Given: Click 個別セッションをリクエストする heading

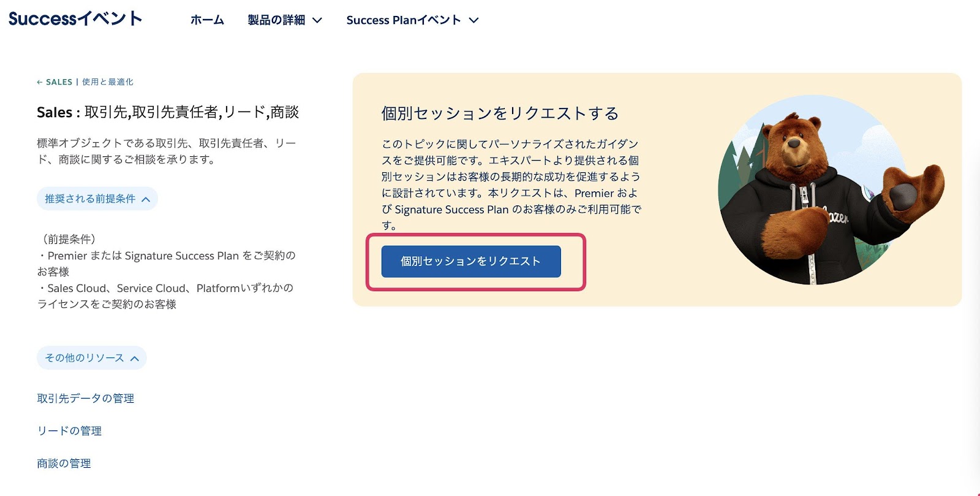Looking at the screenshot, I should [500, 113].
